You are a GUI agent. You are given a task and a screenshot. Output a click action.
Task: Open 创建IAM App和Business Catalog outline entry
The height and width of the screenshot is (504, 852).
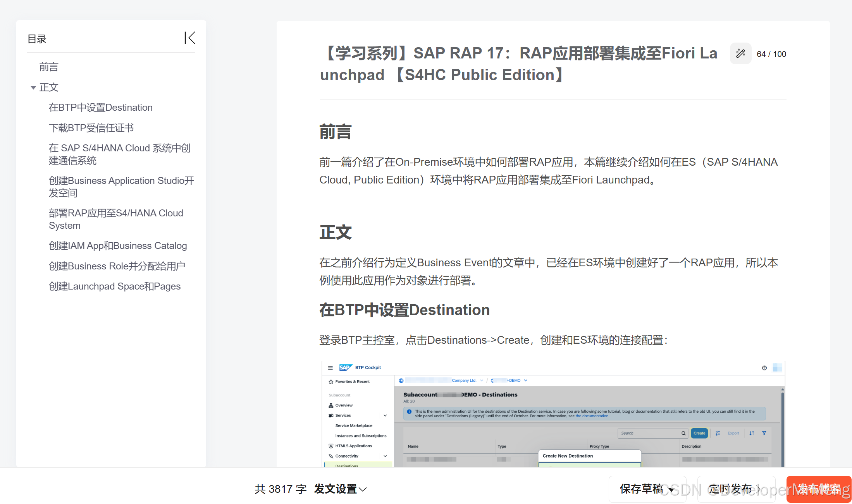tap(117, 245)
